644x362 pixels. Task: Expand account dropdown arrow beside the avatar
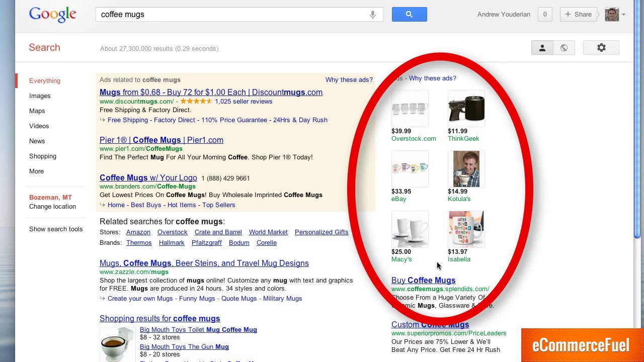click(x=623, y=15)
